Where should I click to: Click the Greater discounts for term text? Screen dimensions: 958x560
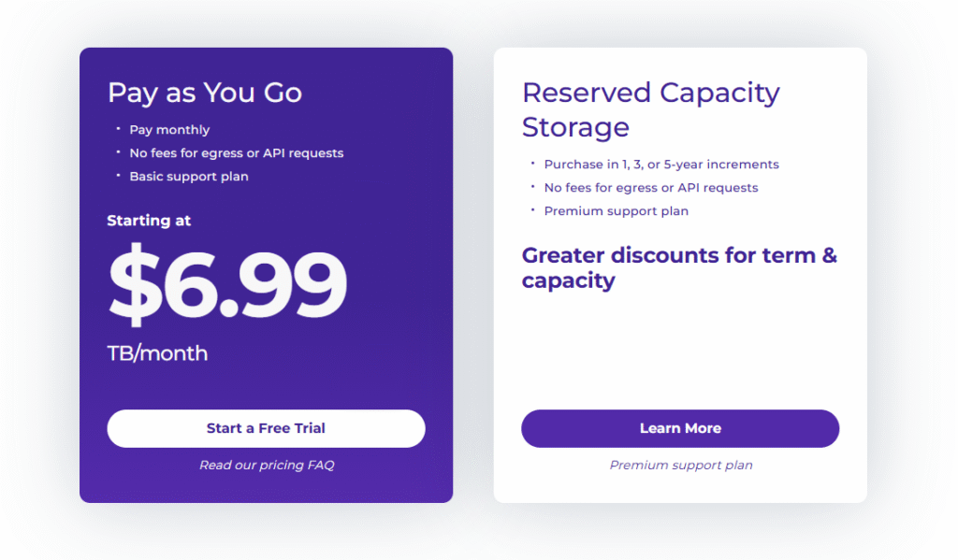tap(679, 267)
